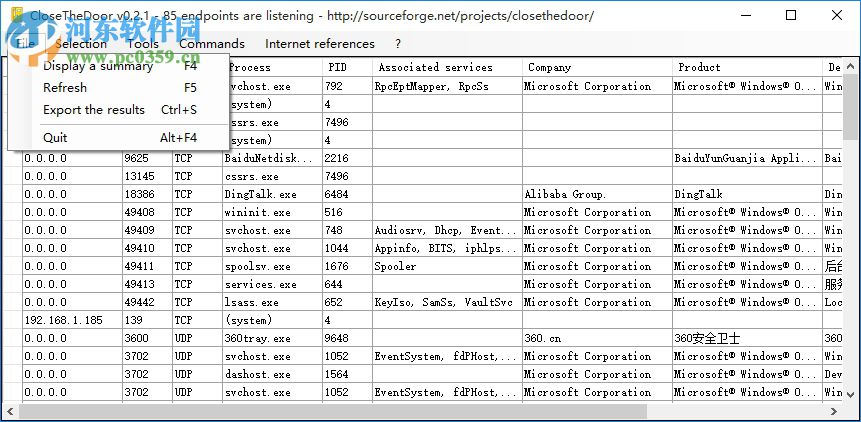Select the spoolsv.exe process cell
Screen dimensions: 861x422
[x=273, y=266]
